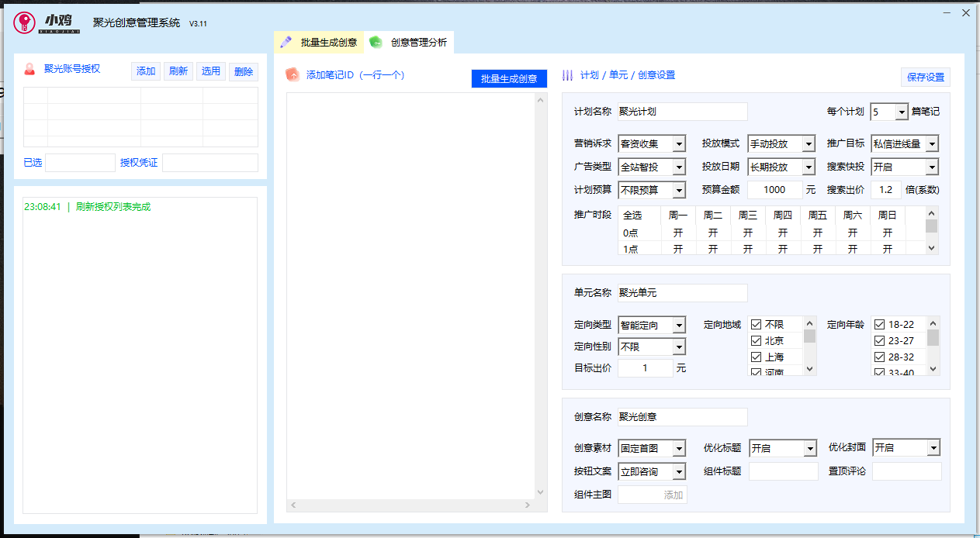Screen dimensions: 980x538
Task: Toggle the 不限 region checkbox
Action: coord(756,324)
